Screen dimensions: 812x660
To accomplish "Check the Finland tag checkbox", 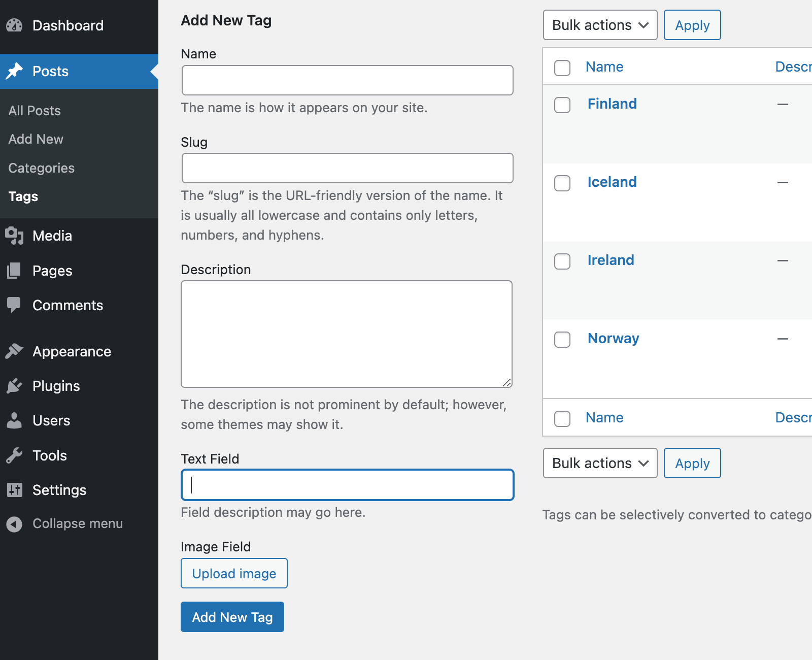I will point(562,105).
